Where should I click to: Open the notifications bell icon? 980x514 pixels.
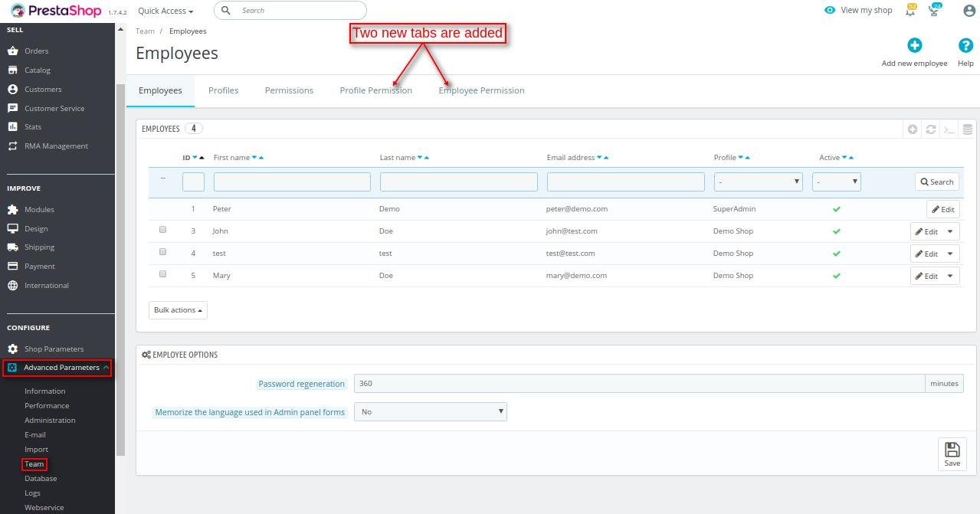pyautogui.click(x=910, y=10)
